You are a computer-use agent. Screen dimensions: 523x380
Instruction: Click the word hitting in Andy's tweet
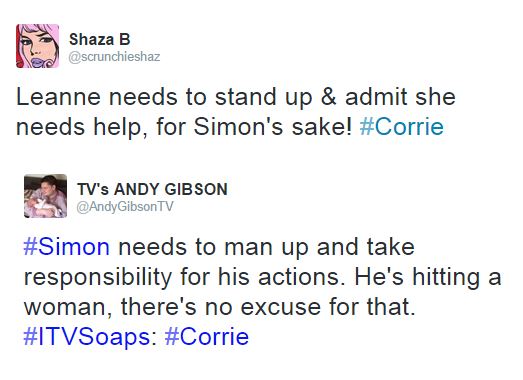(446, 277)
